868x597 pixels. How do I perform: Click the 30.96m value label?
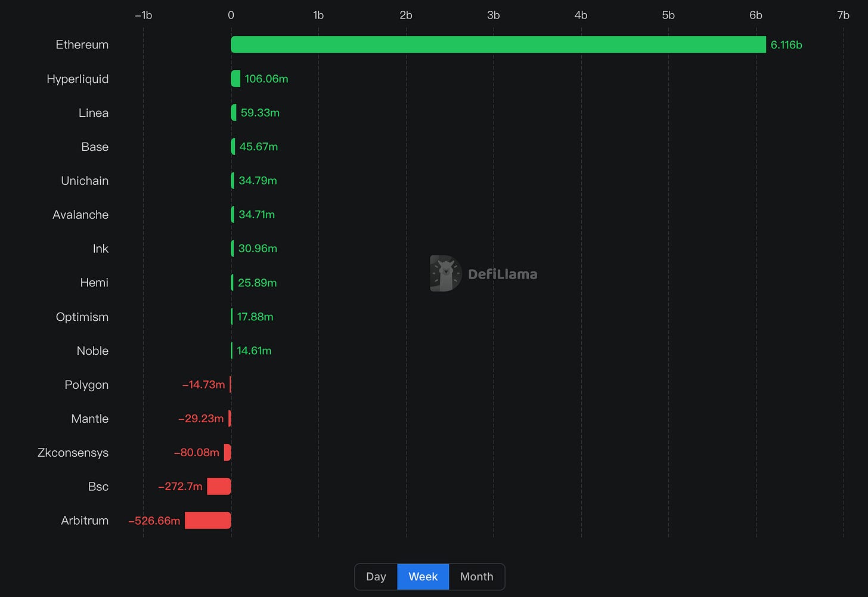258,249
